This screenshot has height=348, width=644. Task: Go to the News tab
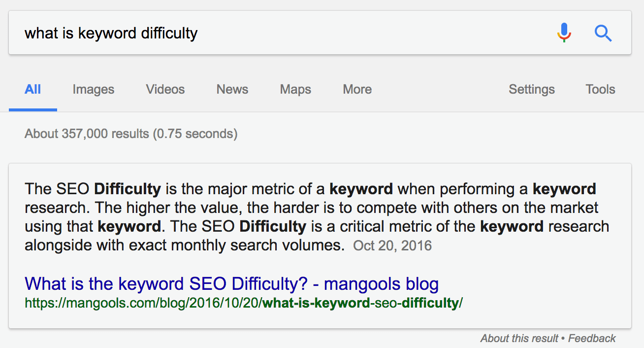232,89
